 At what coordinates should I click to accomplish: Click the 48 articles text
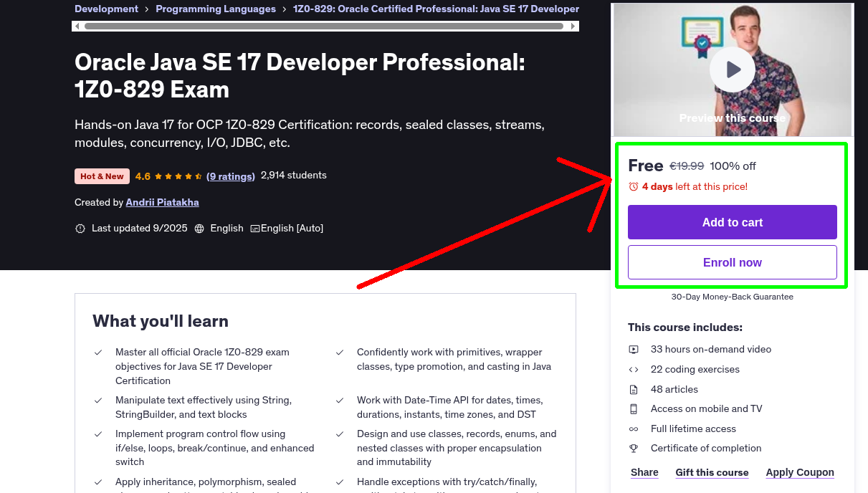pyautogui.click(x=674, y=390)
